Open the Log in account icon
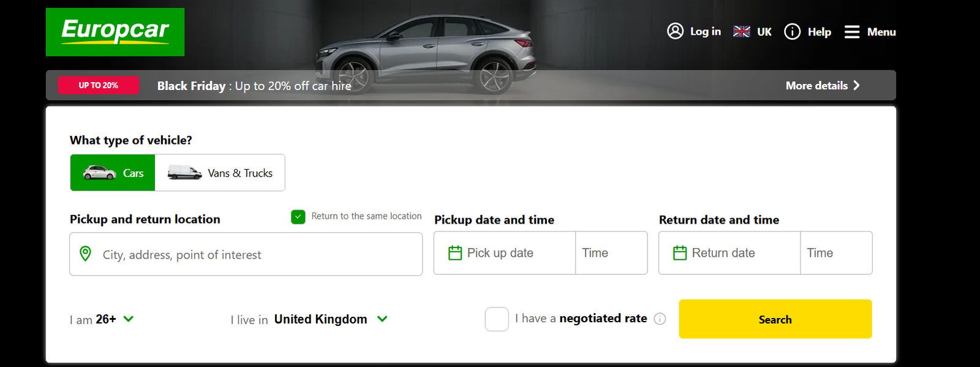The height and width of the screenshot is (367, 980). point(674,31)
